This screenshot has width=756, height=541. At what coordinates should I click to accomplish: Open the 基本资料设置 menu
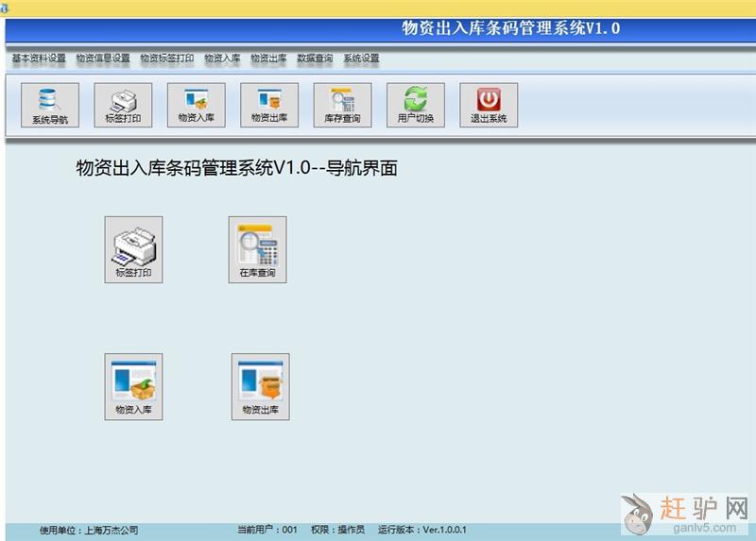click(39, 59)
